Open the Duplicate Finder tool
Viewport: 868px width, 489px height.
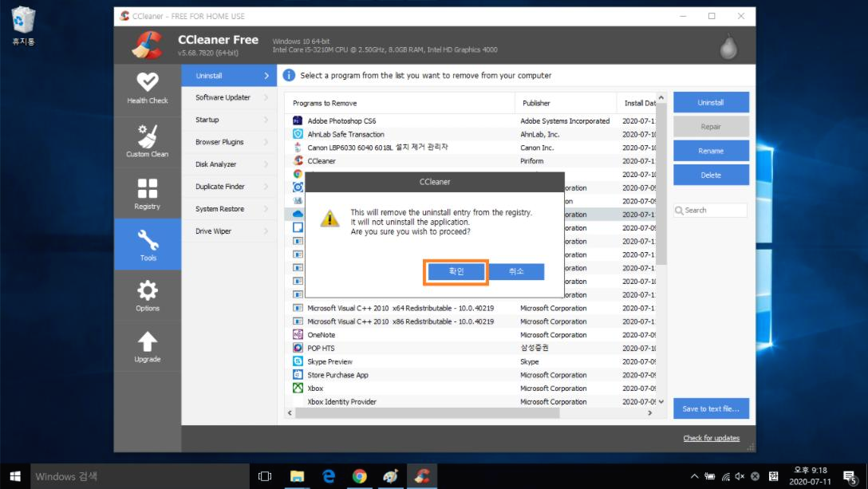[x=229, y=187]
